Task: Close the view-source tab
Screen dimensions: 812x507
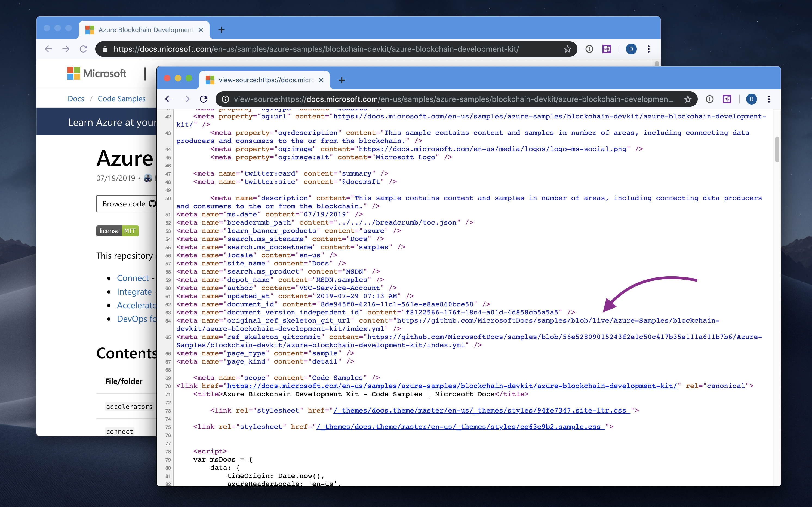Action: (x=321, y=80)
